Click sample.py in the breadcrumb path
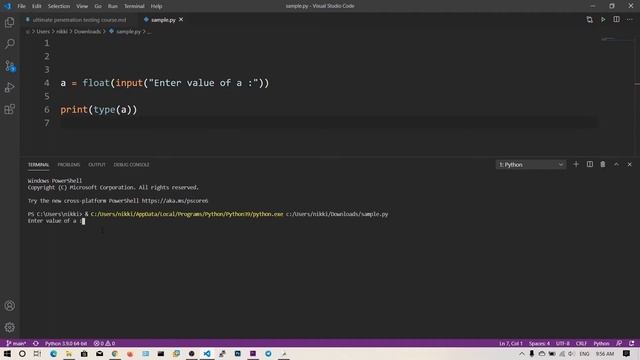The image size is (640, 360). (128, 31)
